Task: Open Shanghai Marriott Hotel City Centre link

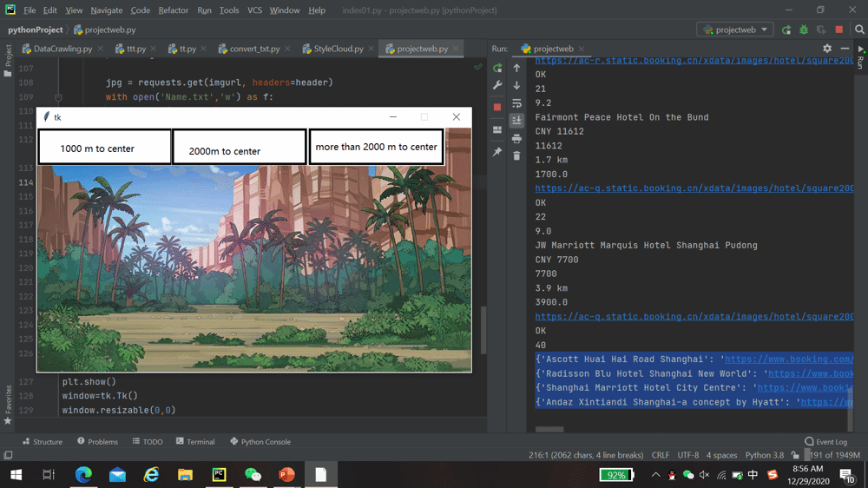Action: 805,388
